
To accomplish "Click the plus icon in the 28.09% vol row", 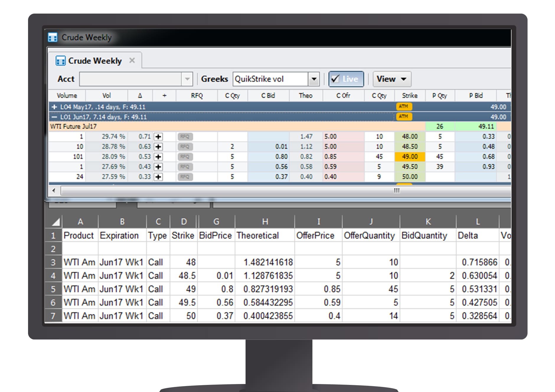I will 158,157.
